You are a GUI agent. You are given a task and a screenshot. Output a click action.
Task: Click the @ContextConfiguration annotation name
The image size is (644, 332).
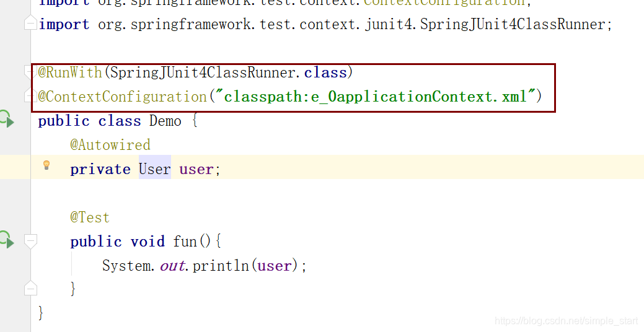coord(122,97)
